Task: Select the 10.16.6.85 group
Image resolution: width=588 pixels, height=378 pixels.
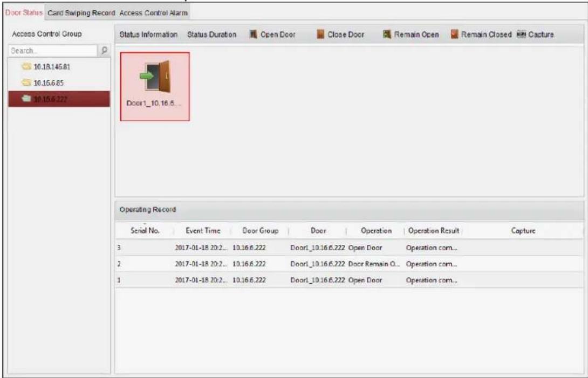Action: pos(49,83)
